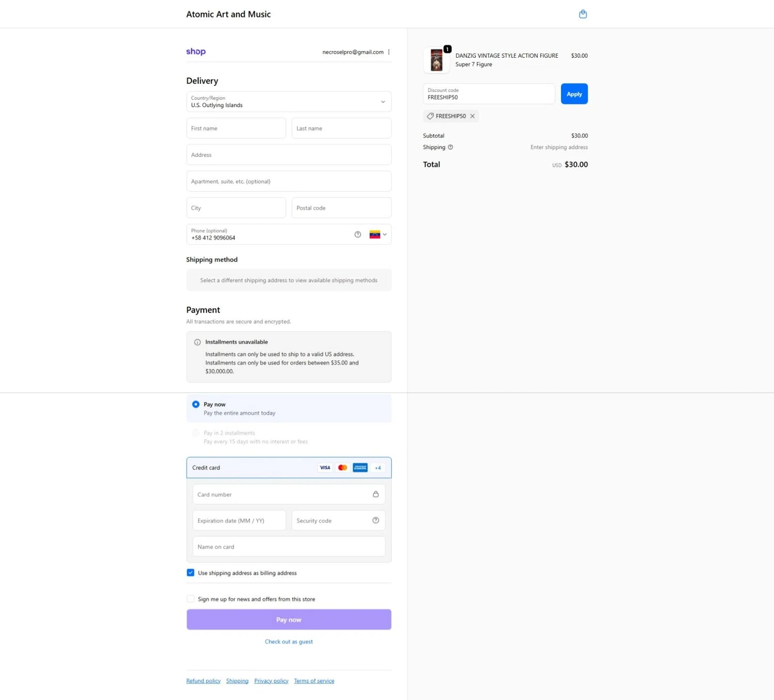Click the Name on card field
Viewport: 774px width, 700px height.
click(x=289, y=547)
